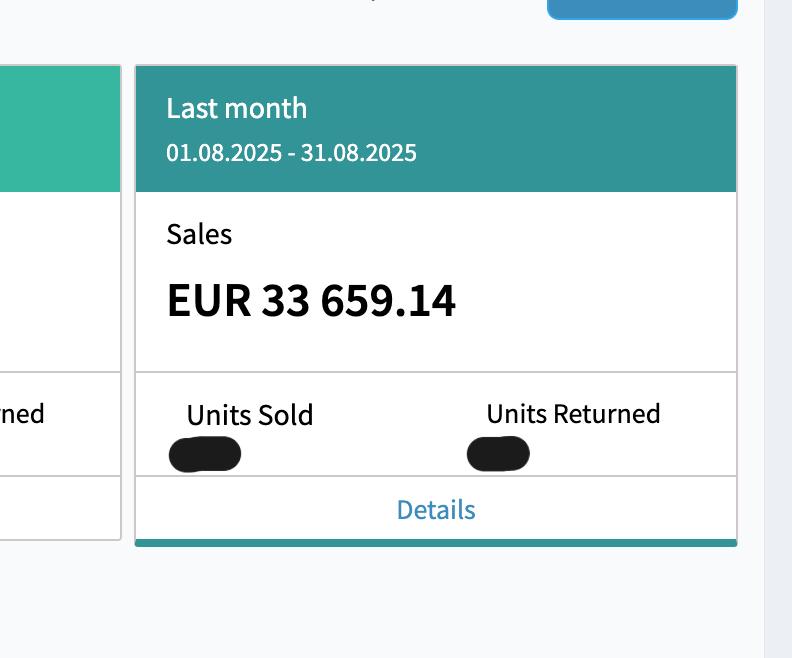The image size is (792, 658).
Task: Select the light green header of the left card
Action: click(x=60, y=128)
